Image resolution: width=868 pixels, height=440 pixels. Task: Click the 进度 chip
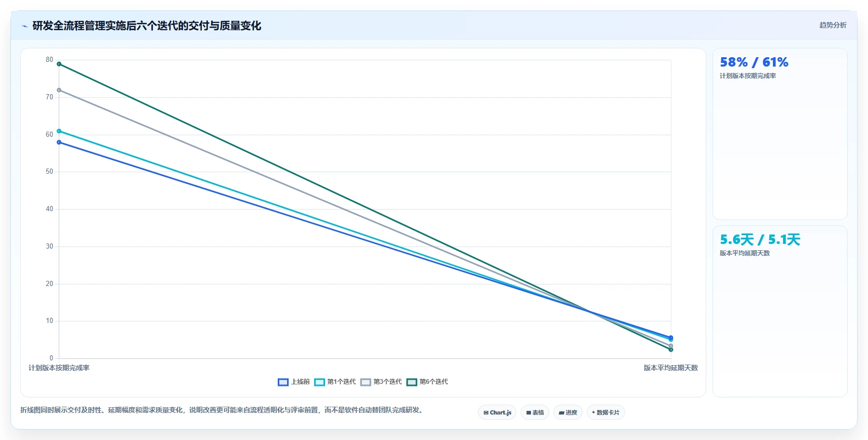568,412
